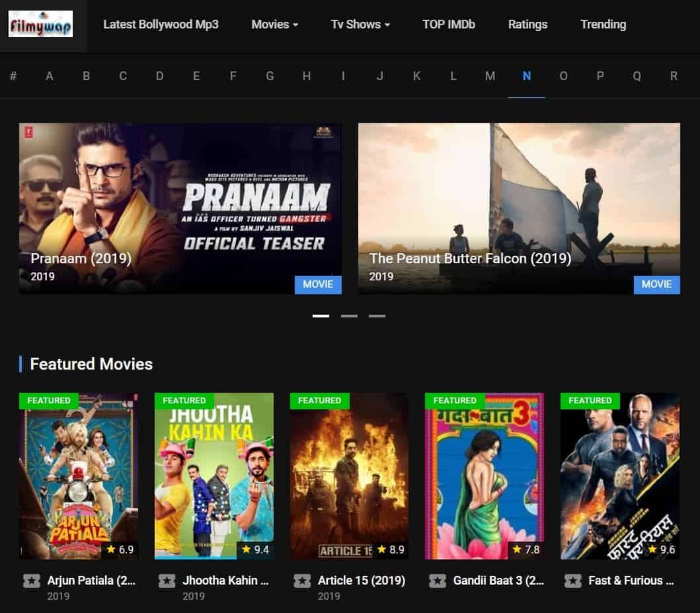The image size is (700, 613).
Task: Open Arjun Patiala movie poster
Action: point(79,476)
